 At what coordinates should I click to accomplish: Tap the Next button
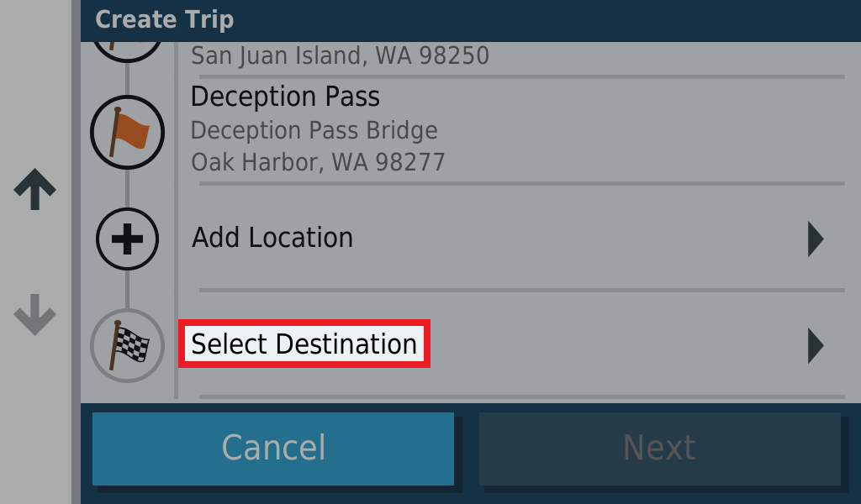[659, 449]
